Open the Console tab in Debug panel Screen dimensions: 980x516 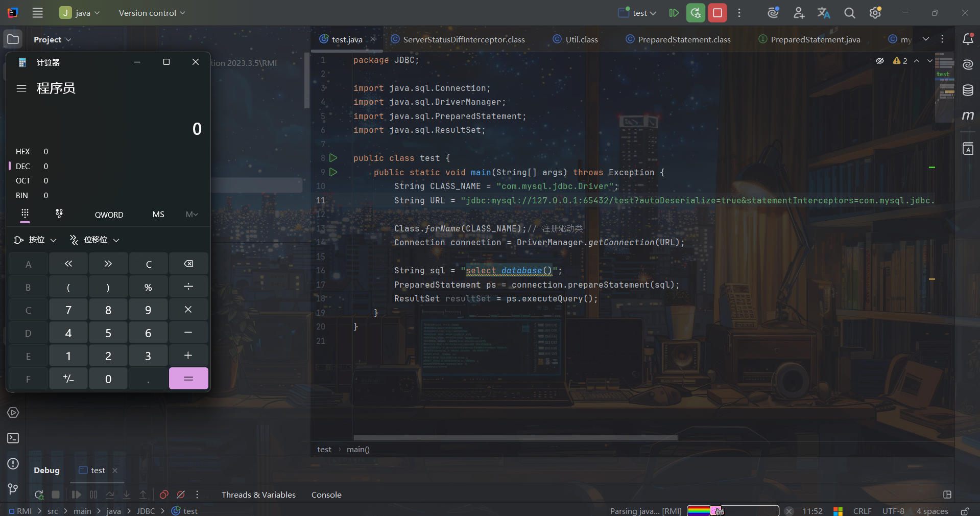[326, 495]
